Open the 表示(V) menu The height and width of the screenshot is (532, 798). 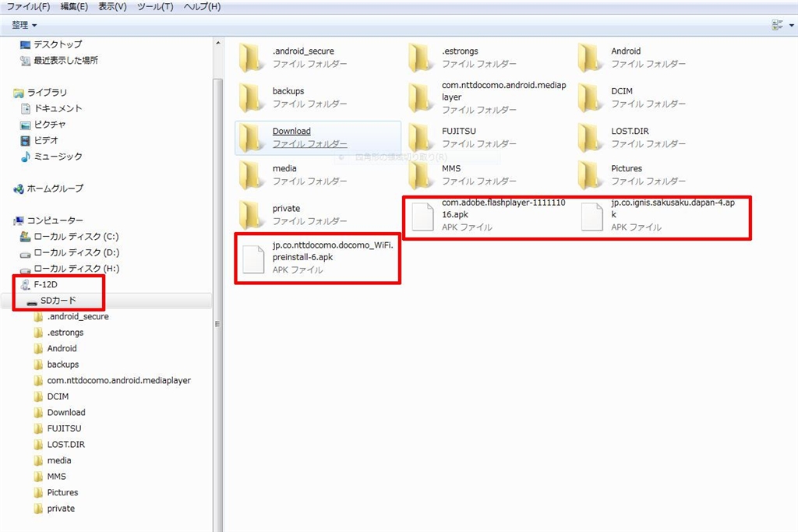112,6
